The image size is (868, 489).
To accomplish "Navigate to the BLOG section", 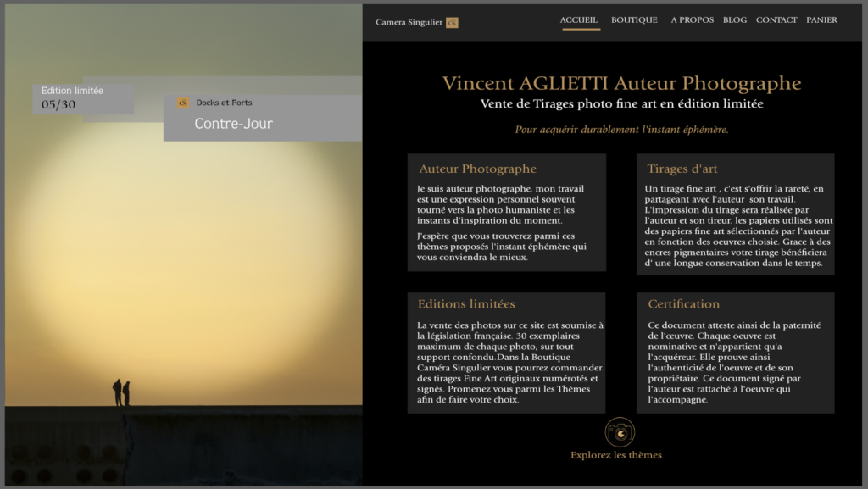I will (735, 19).
